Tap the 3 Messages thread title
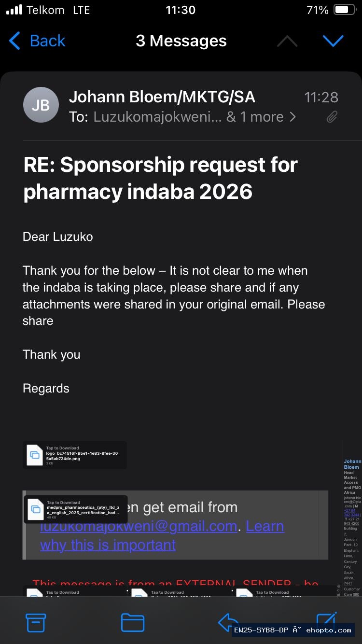Viewport: 362px width, 644px height. pyautogui.click(x=181, y=41)
